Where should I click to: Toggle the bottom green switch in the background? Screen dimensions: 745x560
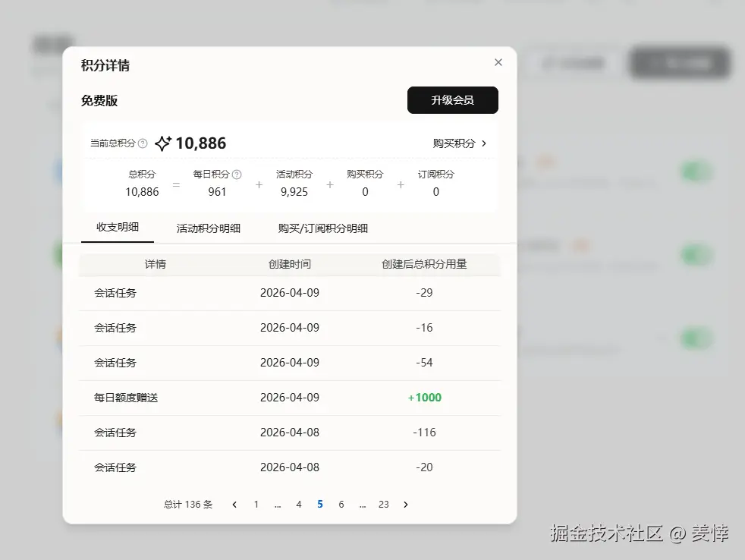coord(696,338)
